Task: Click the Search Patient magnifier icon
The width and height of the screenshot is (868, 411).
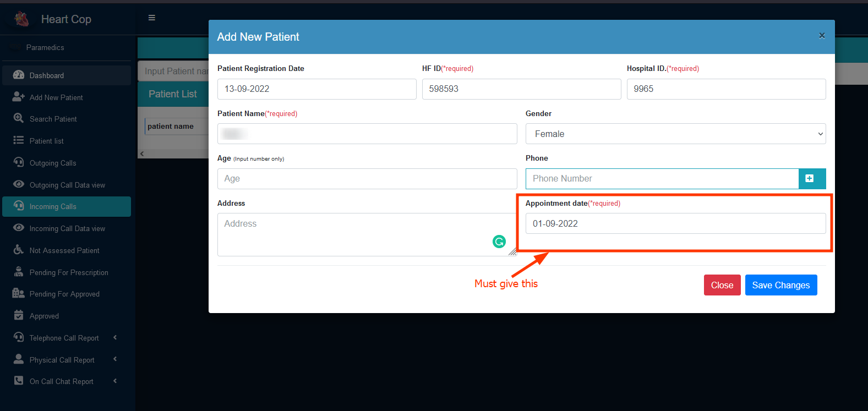Action: [x=19, y=119]
